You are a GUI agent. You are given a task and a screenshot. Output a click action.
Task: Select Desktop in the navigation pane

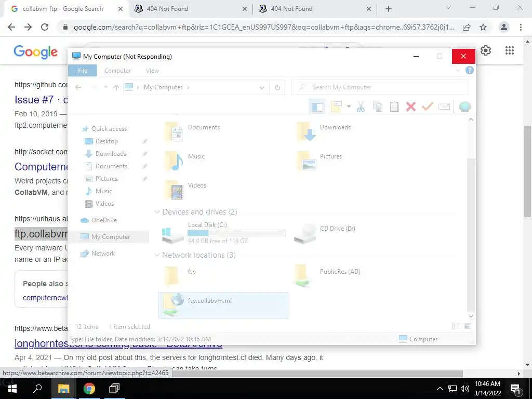(x=107, y=141)
